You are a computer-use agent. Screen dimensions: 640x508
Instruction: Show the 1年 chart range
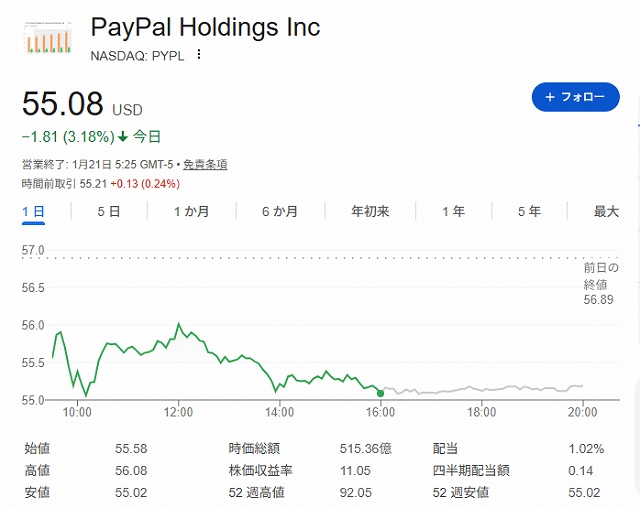click(x=453, y=211)
